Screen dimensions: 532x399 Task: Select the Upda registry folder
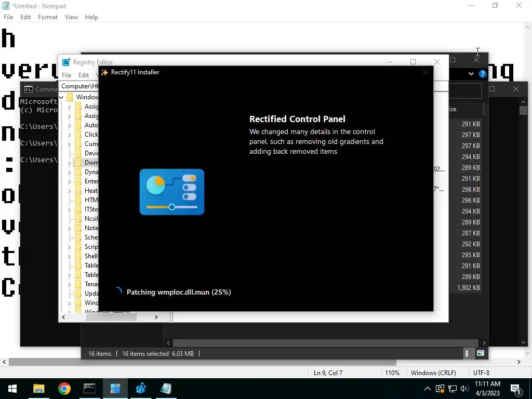(x=87, y=294)
